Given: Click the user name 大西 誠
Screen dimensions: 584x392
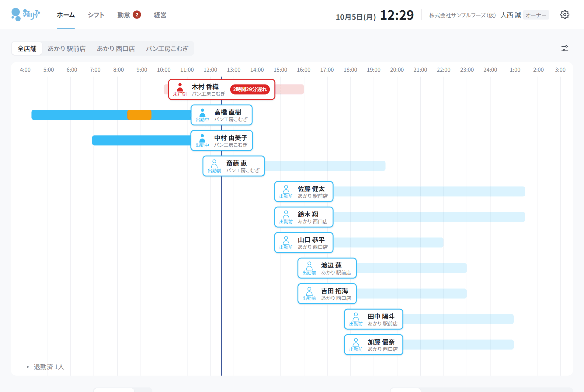Looking at the screenshot, I should (x=510, y=15).
